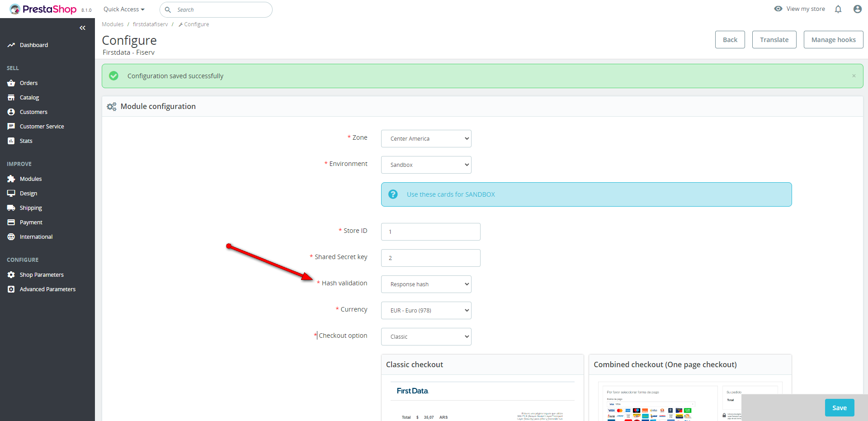Image resolution: width=868 pixels, height=421 pixels.
Task: Open the Design menu item
Action: click(x=28, y=194)
